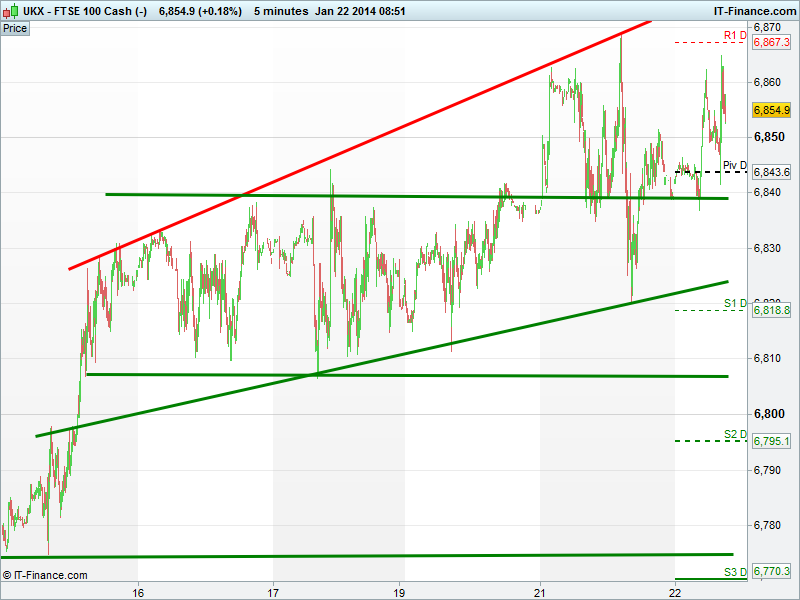Click the yellow 6,854.9 current price tag
The image size is (800, 600).
click(x=771, y=110)
